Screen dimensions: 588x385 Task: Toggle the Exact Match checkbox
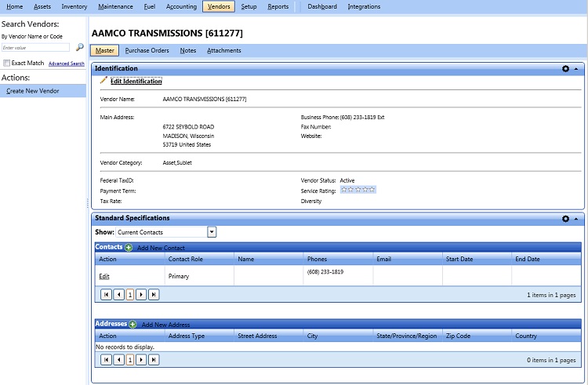pos(6,63)
